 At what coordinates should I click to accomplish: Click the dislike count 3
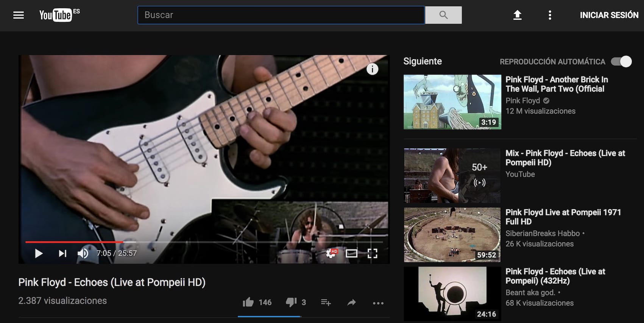click(304, 303)
